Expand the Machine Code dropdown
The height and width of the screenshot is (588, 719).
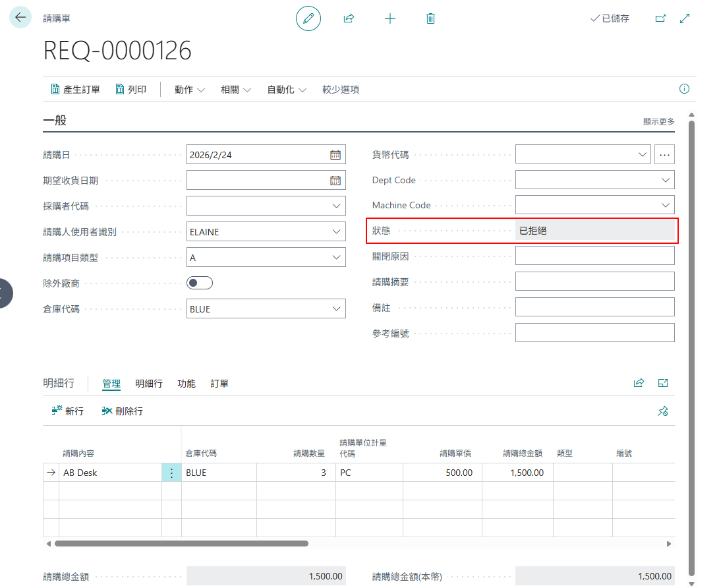(x=666, y=206)
